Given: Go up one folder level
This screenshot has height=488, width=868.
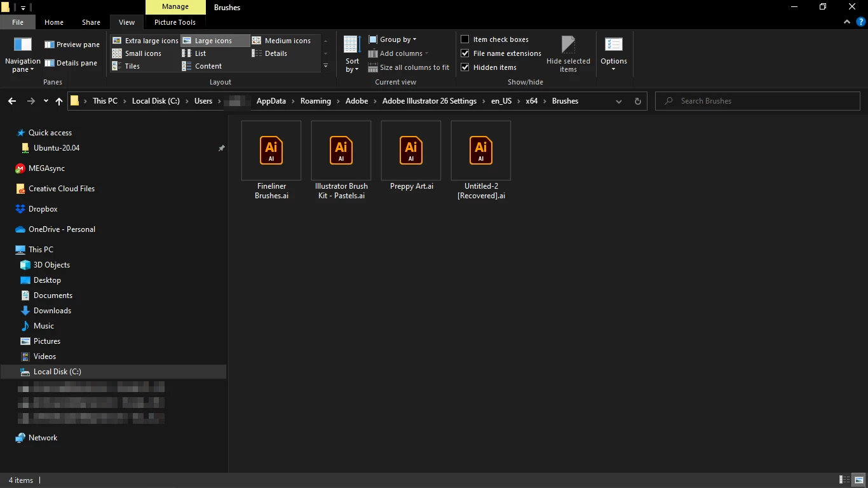Looking at the screenshot, I should (59, 101).
